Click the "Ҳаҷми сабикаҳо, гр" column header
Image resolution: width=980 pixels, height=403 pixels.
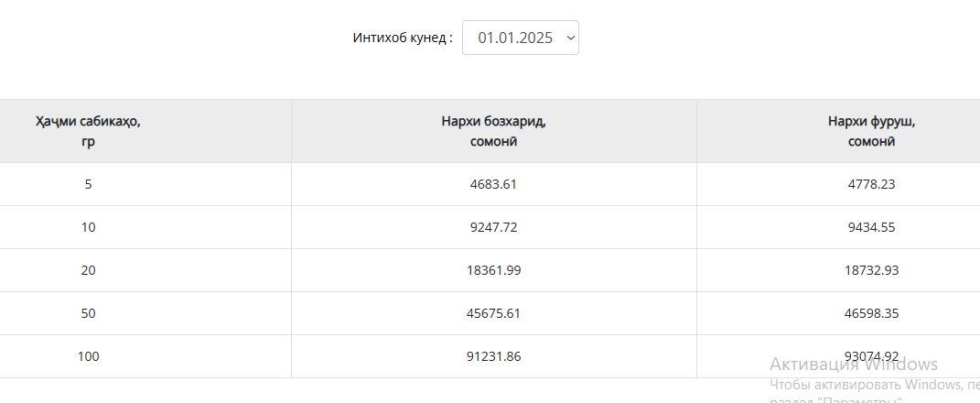click(88, 131)
